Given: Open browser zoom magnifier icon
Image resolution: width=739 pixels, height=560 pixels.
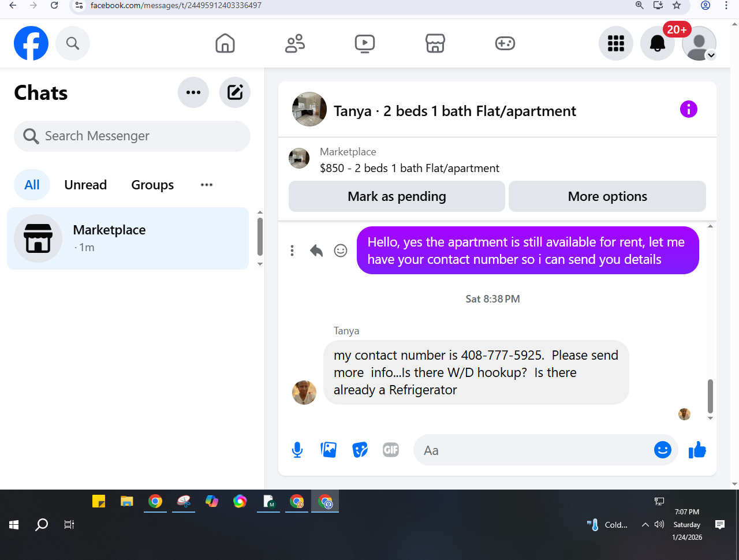Looking at the screenshot, I should [640, 5].
